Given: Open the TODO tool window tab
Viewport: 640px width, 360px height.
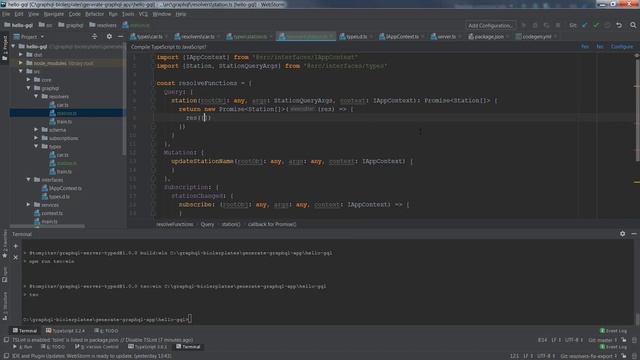Looking at the screenshot, I should pos(106,331).
